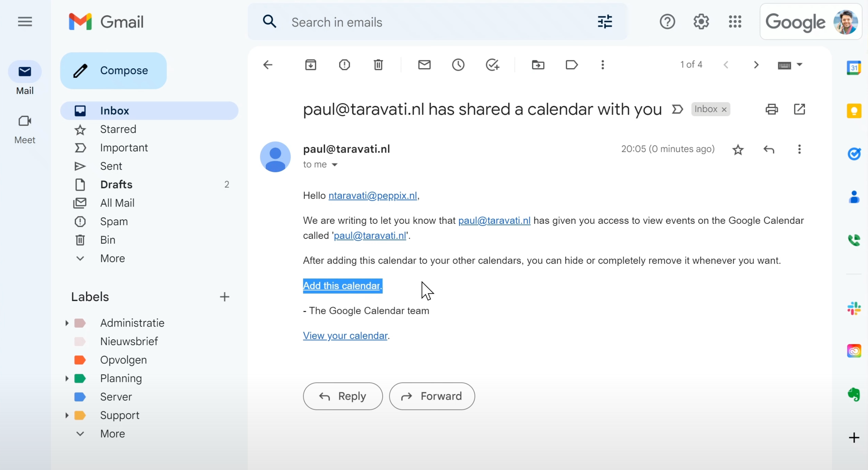Screen dimensions: 868x470
Task: Toggle the importance marker beside the subject
Action: point(677,109)
